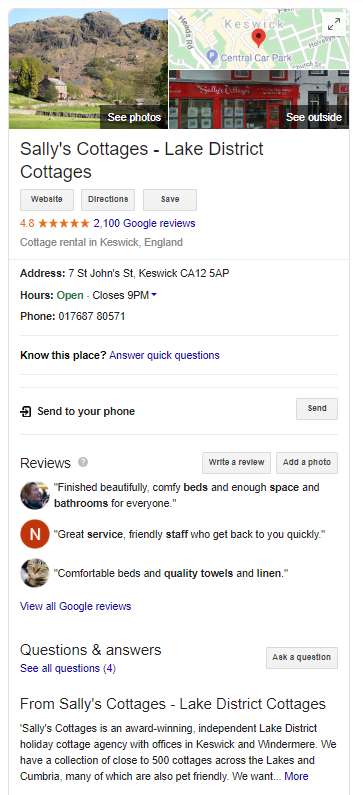
Task: Click the red location pin on map
Action: (x=259, y=38)
